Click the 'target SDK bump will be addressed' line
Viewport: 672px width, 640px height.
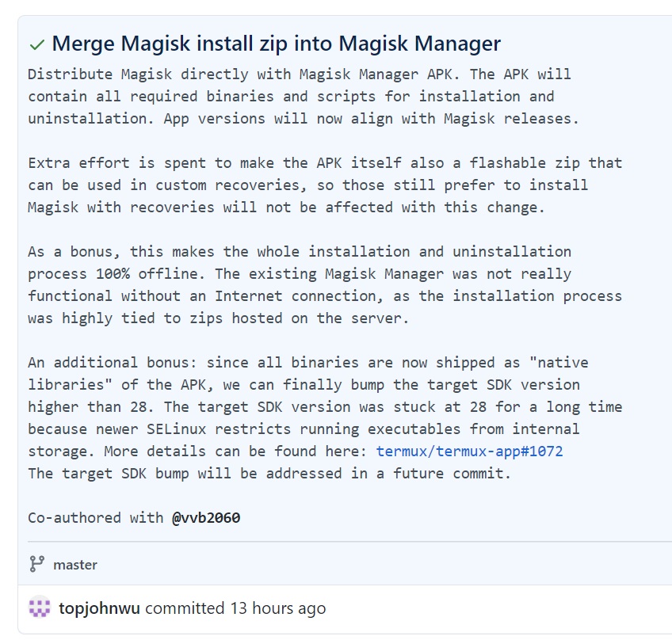click(x=269, y=474)
